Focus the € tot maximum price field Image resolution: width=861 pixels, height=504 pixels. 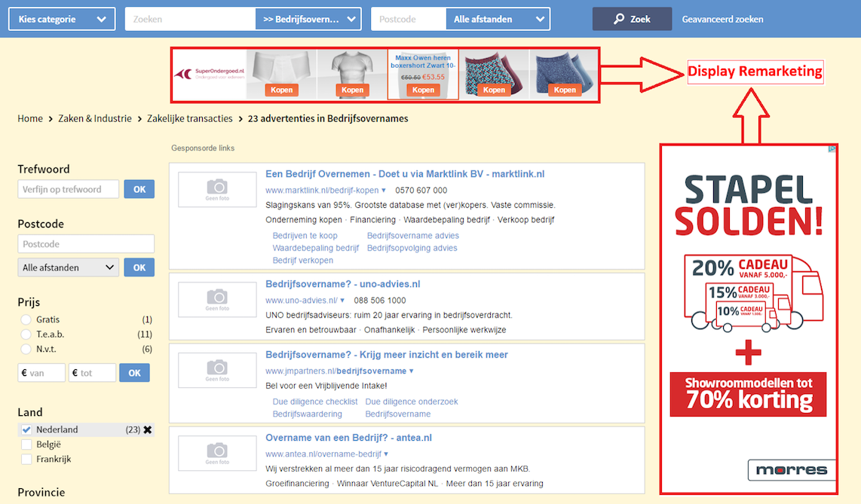pyautogui.click(x=92, y=373)
